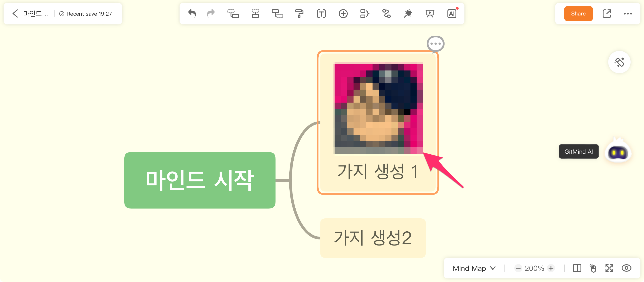This screenshot has height=282, width=644.
Task: Select the format painter tool
Action: coord(299,13)
